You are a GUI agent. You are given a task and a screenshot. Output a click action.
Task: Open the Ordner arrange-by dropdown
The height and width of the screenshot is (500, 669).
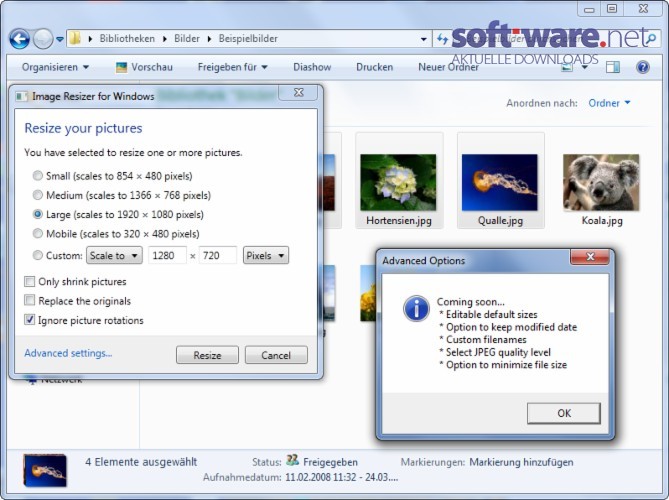(609, 103)
